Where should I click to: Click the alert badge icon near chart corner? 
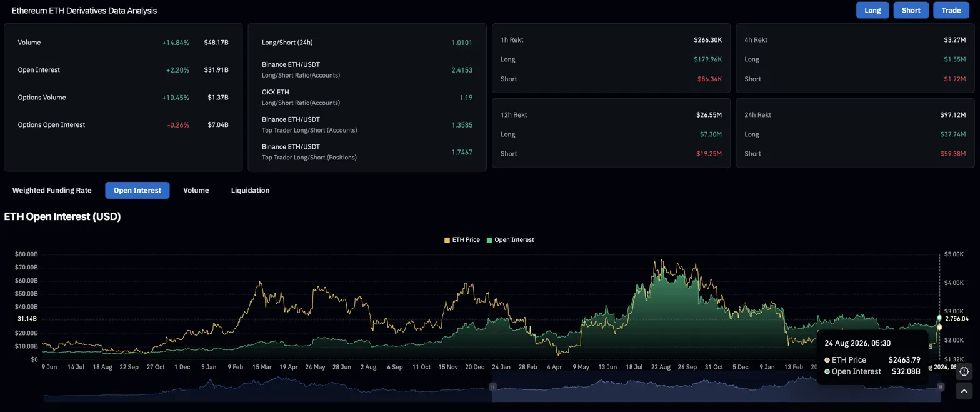point(964,371)
